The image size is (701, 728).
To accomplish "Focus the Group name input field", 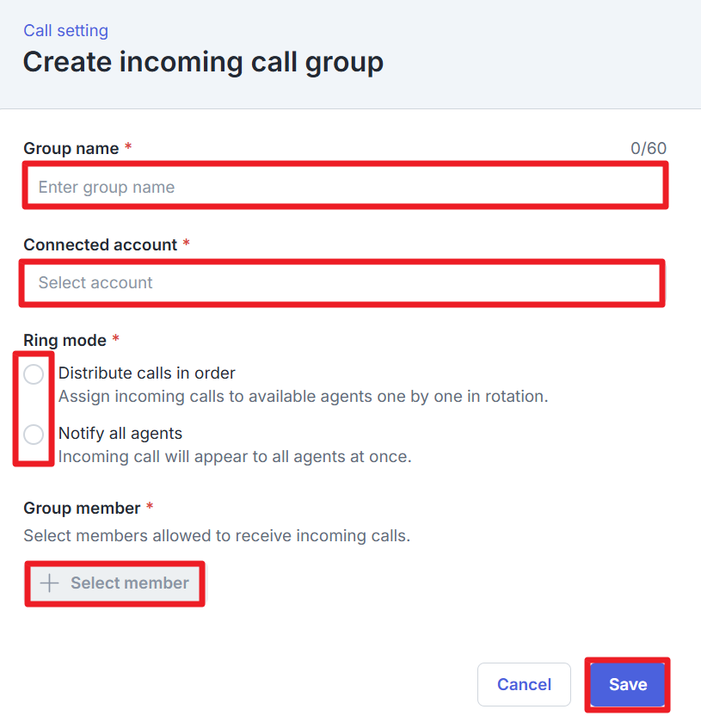I will pyautogui.click(x=344, y=188).
